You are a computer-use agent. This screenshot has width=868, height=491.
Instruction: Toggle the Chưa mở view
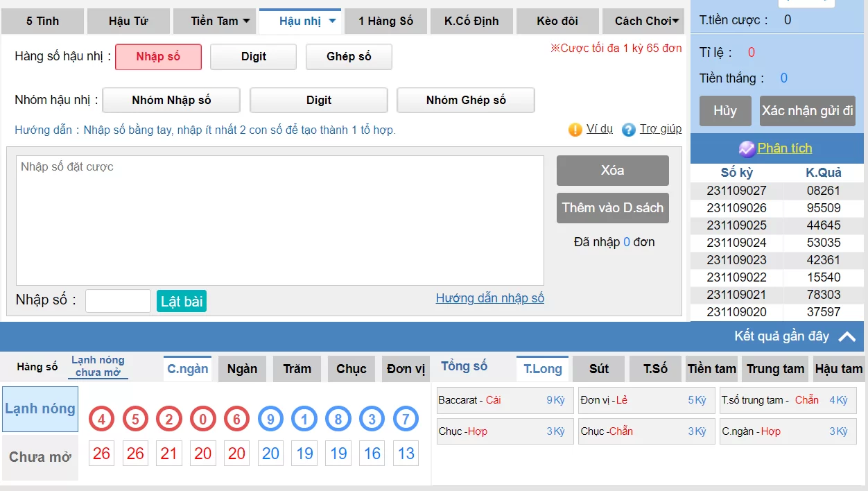coord(40,457)
